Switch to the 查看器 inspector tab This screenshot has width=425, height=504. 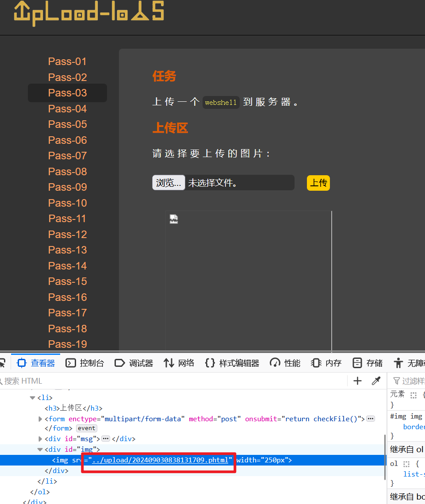(36, 363)
